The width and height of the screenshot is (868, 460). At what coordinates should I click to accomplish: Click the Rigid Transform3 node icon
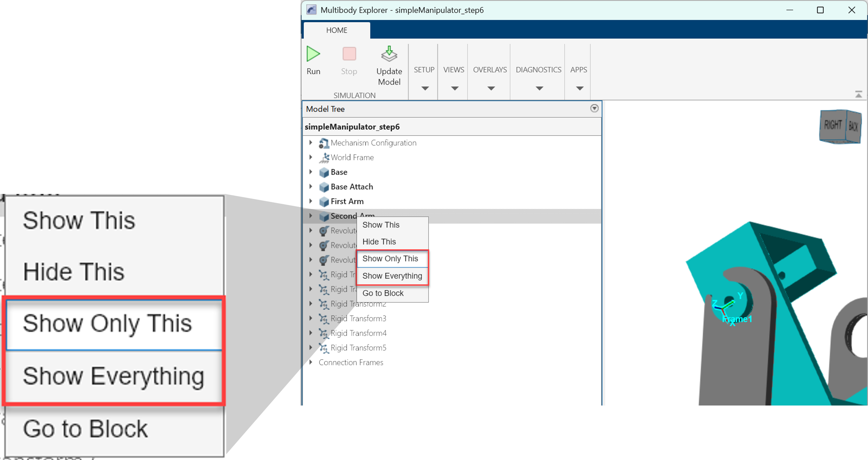[x=324, y=319]
